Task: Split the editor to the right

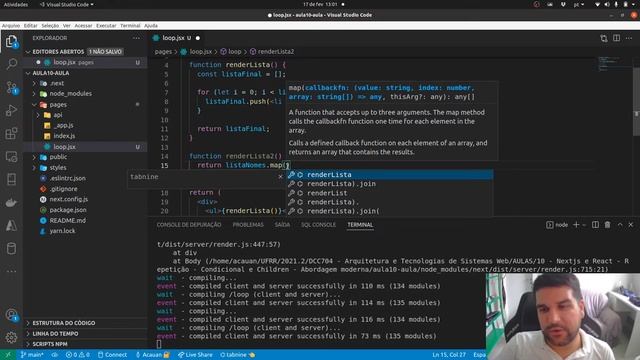Action: pyautogui.click(x=616, y=38)
